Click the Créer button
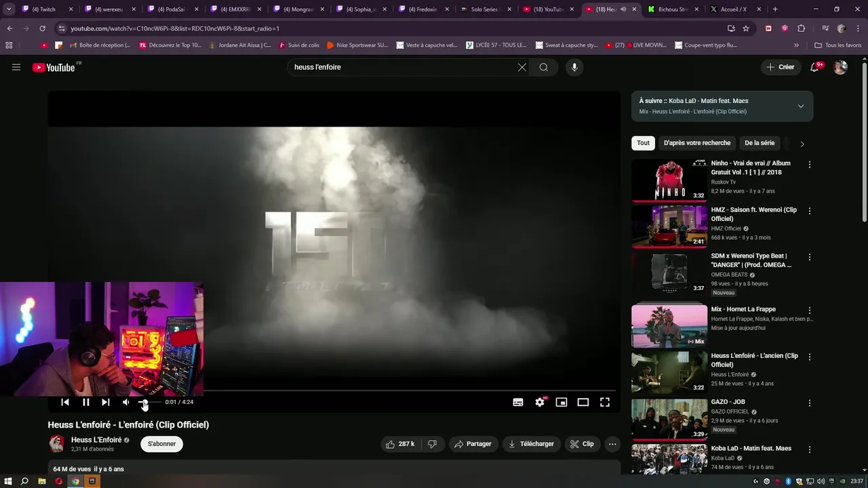The width and height of the screenshot is (868, 488). point(780,67)
